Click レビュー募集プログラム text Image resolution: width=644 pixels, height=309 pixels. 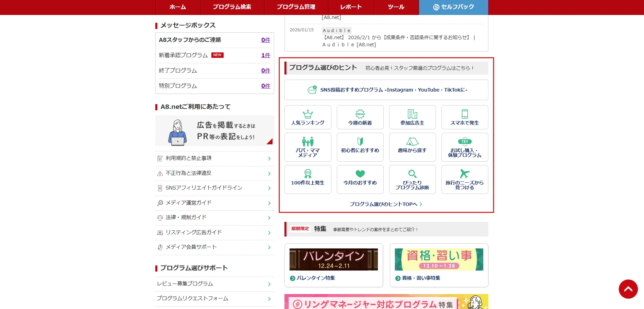185,284
